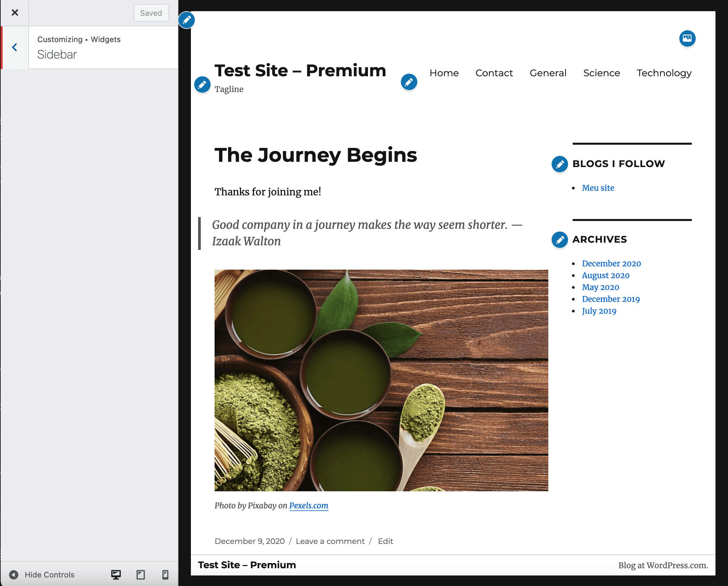This screenshot has height=586, width=728.
Task: Open the August 2020 archive
Action: pos(605,276)
